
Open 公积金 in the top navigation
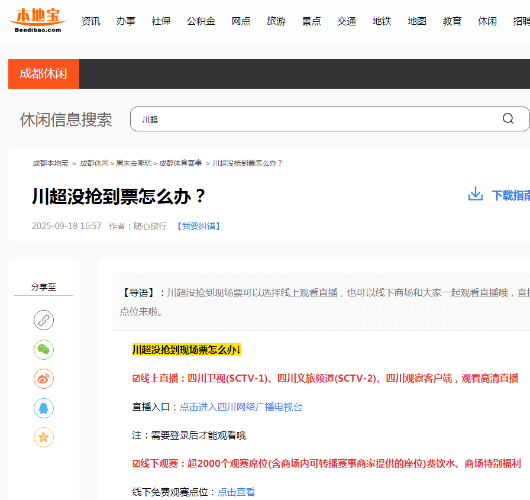[201, 21]
